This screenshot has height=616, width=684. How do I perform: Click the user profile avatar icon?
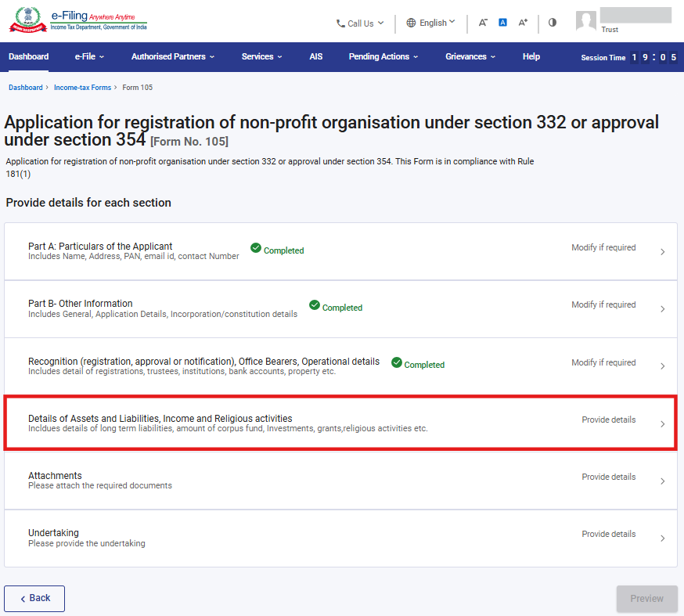(585, 21)
